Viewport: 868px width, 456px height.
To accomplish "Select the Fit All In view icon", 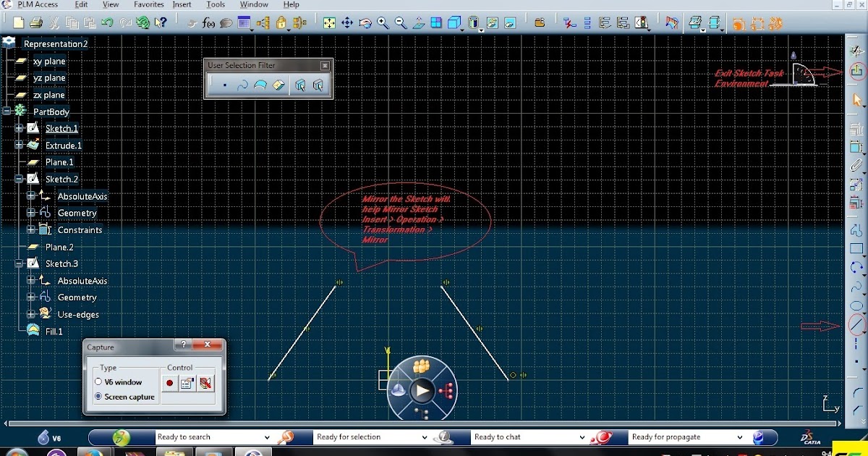I will [x=329, y=22].
